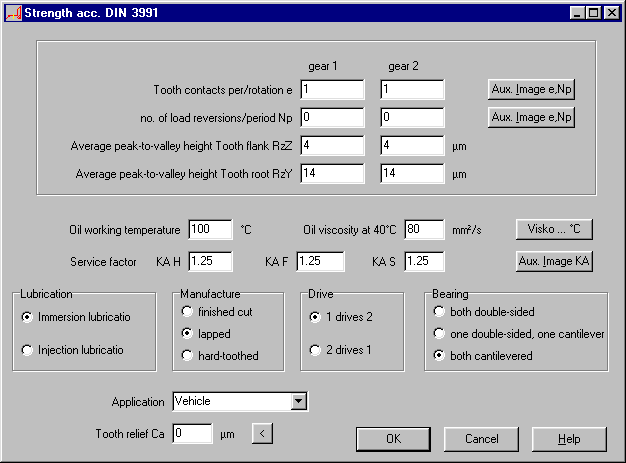
Task: Choose the 'finished cut' manufacture option
Action: click(187, 312)
